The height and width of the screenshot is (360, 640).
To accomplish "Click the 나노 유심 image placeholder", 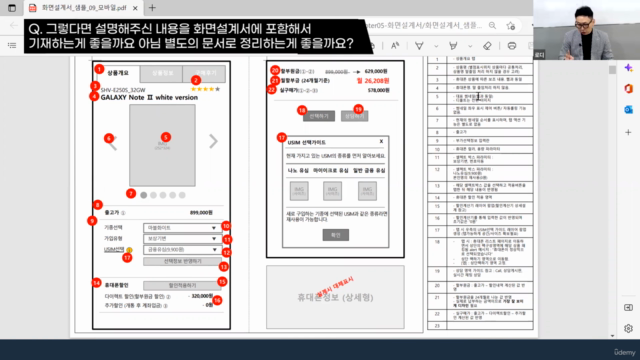I will [x=299, y=191].
